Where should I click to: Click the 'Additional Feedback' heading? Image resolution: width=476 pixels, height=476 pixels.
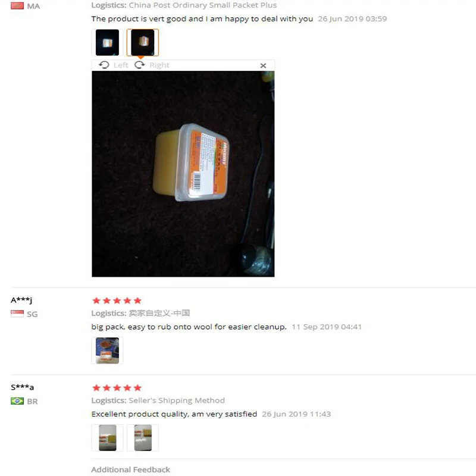[x=130, y=469]
